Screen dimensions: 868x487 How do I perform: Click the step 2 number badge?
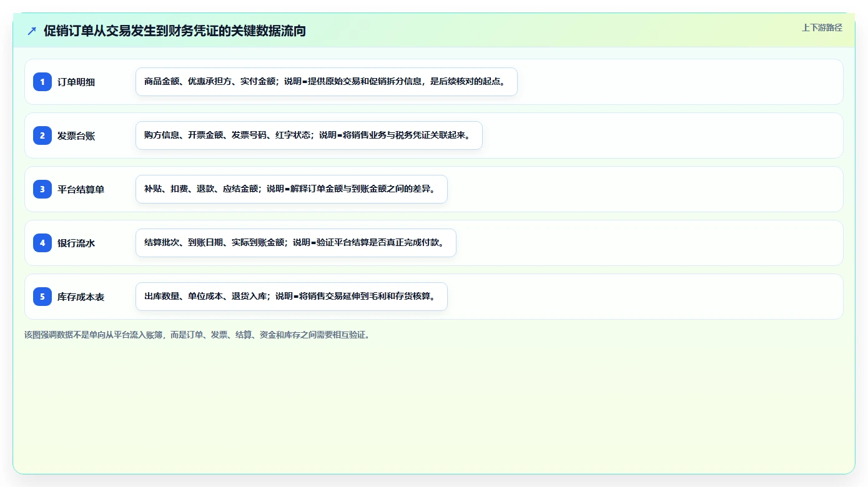tap(42, 135)
